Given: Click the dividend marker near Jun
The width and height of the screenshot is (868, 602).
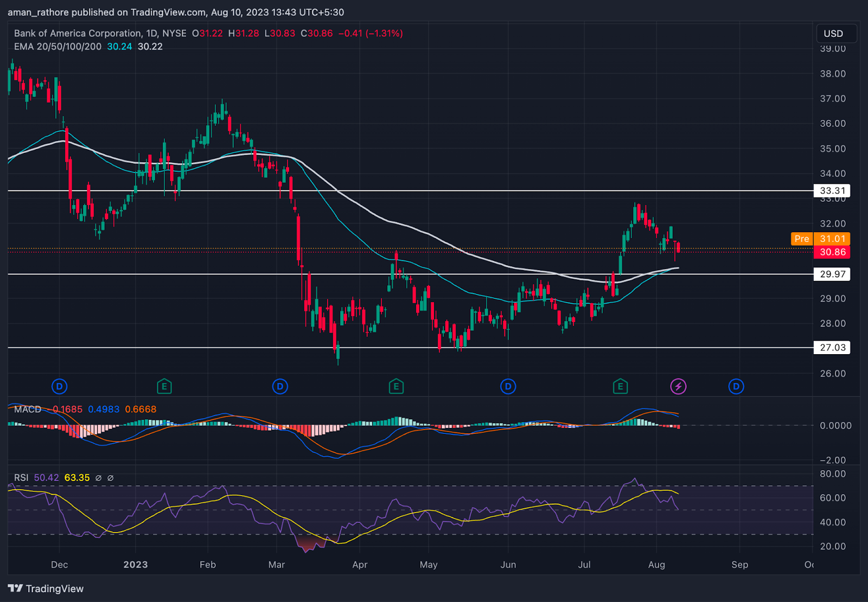Looking at the screenshot, I should click(x=508, y=387).
